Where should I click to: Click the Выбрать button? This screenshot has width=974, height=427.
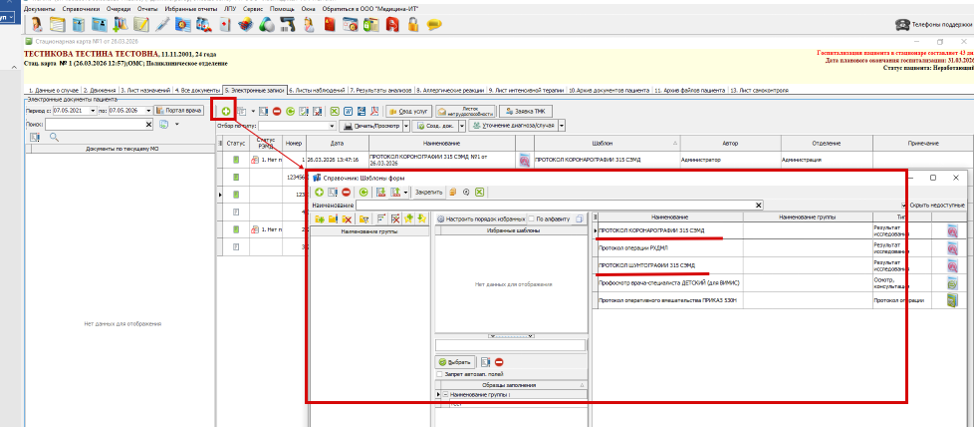[x=455, y=362]
